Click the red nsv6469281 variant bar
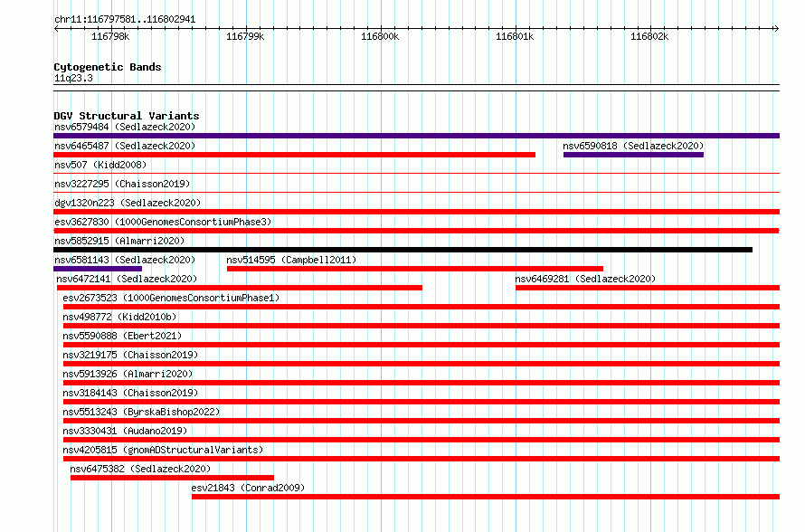This screenshot has width=805, height=532. click(x=648, y=288)
